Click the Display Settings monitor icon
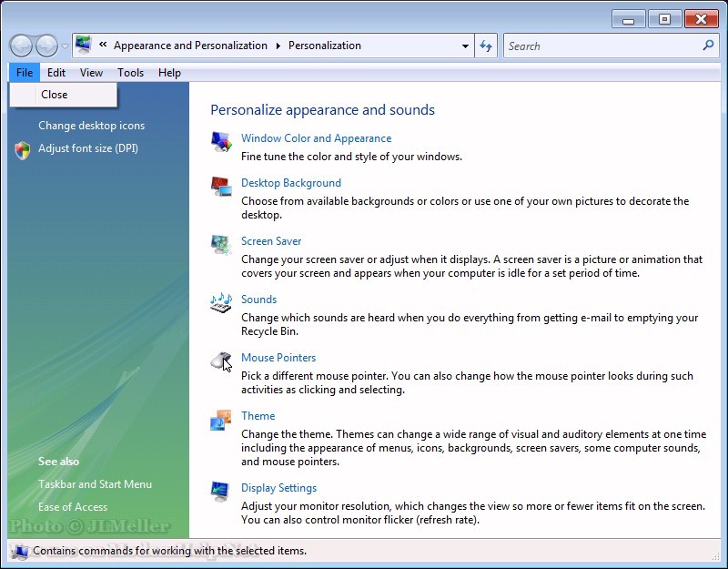This screenshot has width=728, height=569. click(x=219, y=492)
